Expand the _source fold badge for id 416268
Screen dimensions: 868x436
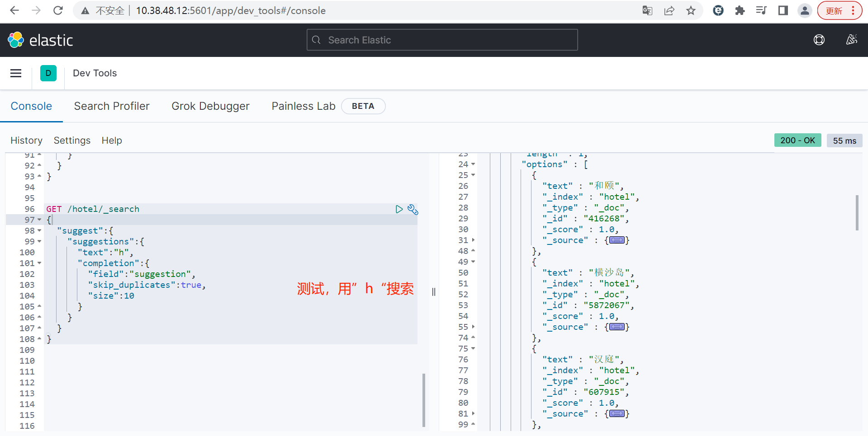(617, 240)
